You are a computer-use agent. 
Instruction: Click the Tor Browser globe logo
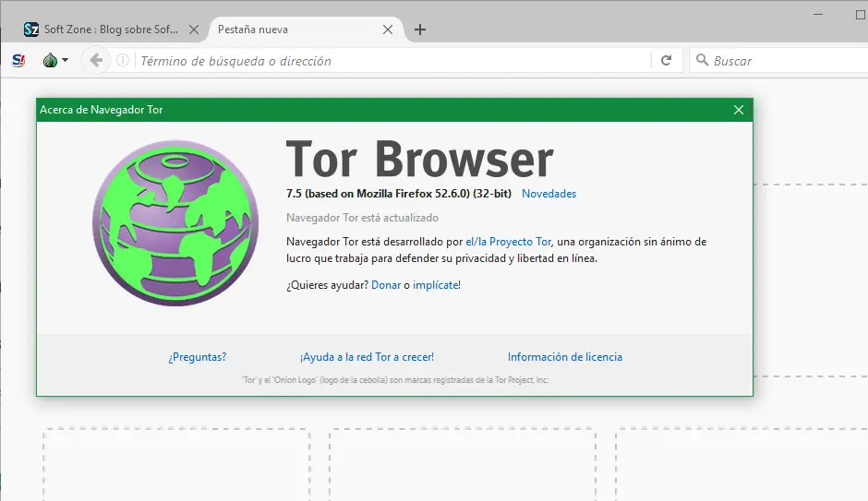coord(175,223)
